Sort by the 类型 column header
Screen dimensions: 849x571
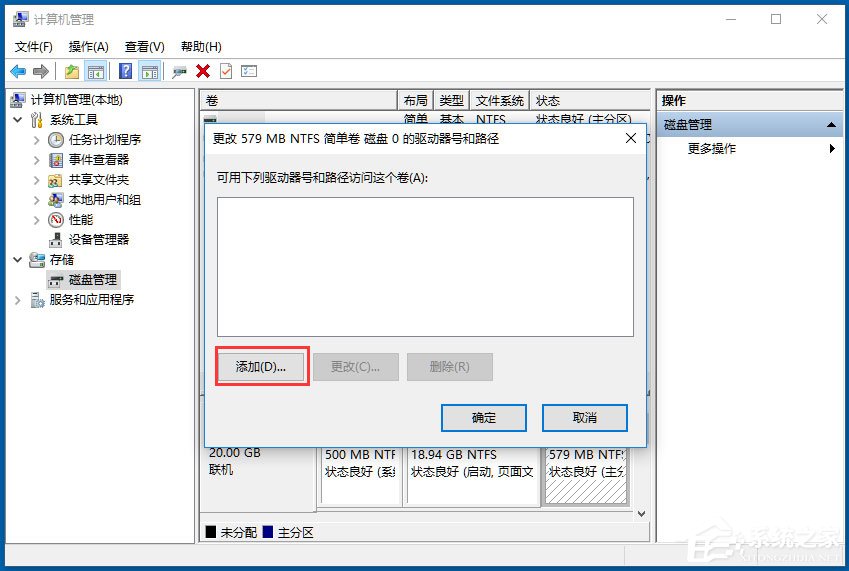tap(451, 101)
